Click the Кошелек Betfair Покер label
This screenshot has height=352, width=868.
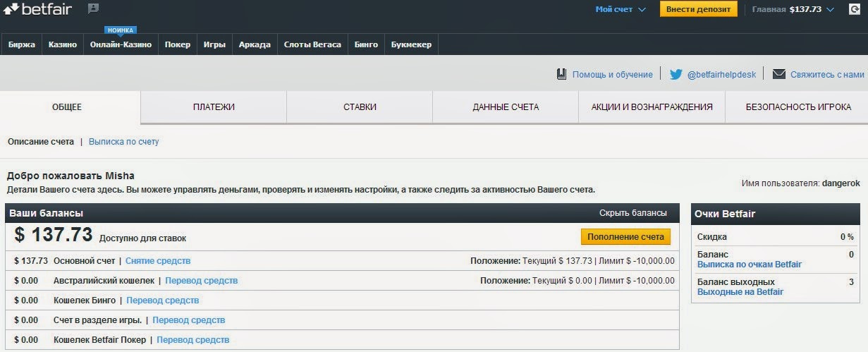[x=99, y=340]
